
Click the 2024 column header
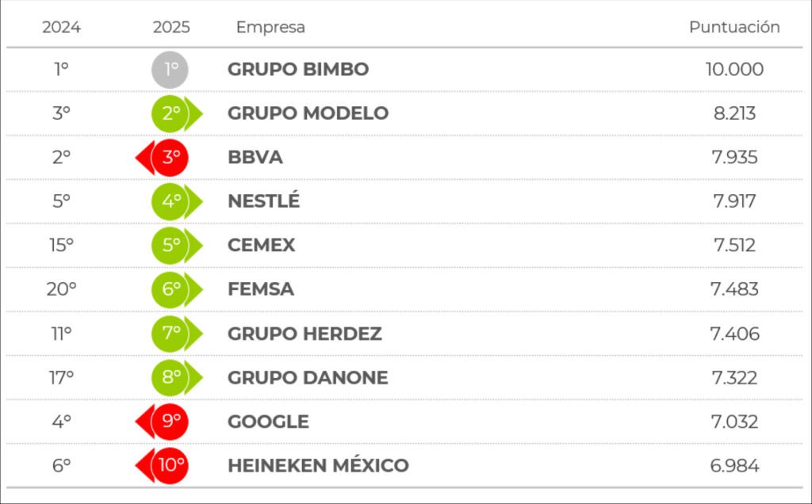[x=61, y=27]
